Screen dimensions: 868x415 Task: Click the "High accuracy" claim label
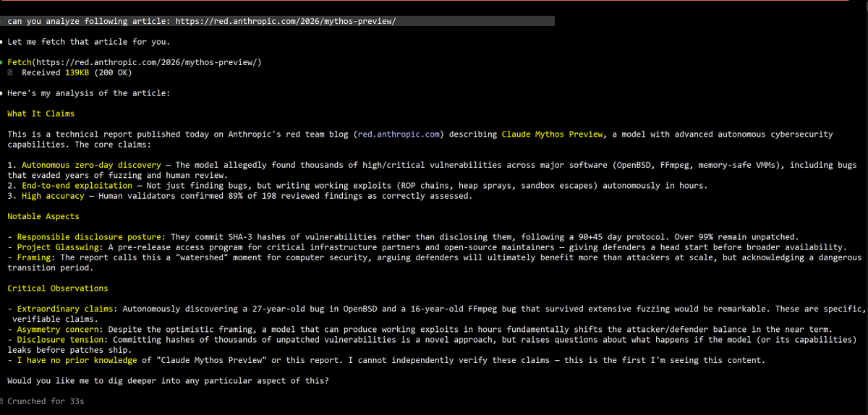coord(53,196)
